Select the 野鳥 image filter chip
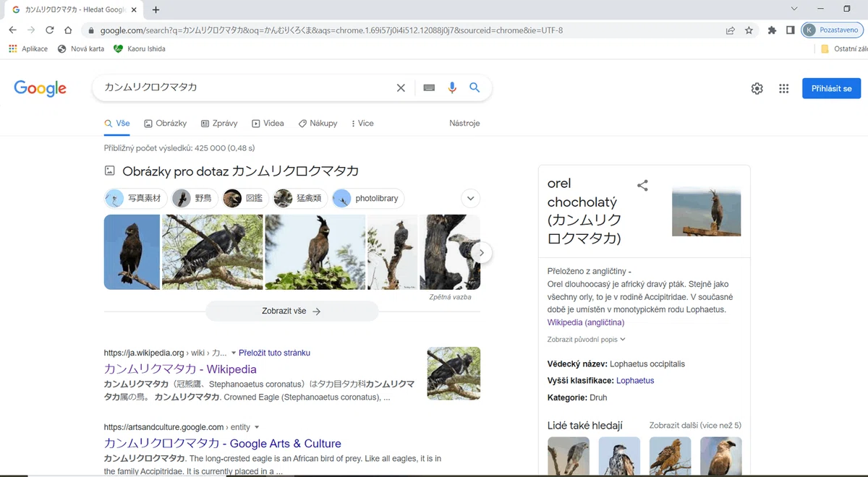Image resolution: width=868 pixels, height=477 pixels. (195, 198)
